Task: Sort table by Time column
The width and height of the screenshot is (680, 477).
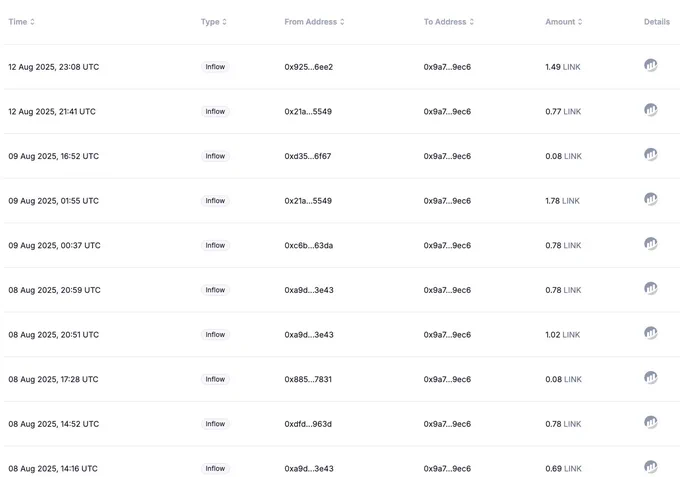Action: [21, 22]
